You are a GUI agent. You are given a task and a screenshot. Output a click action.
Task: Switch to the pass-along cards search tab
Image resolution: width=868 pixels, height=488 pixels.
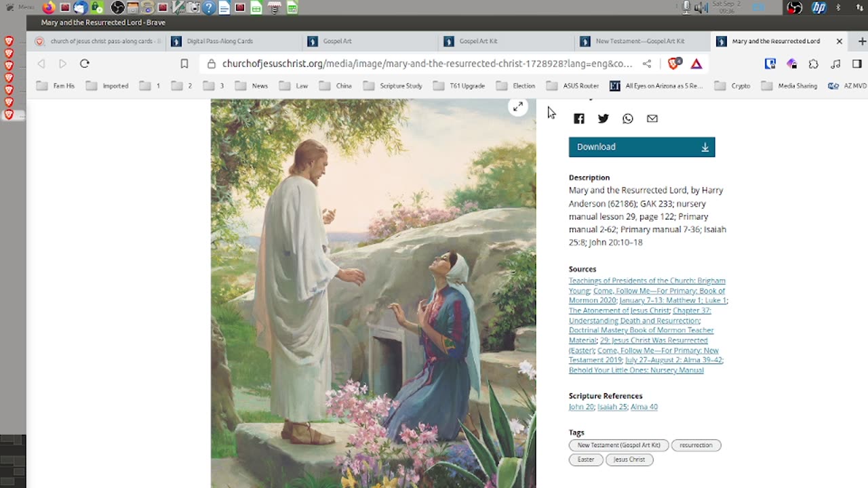98,41
